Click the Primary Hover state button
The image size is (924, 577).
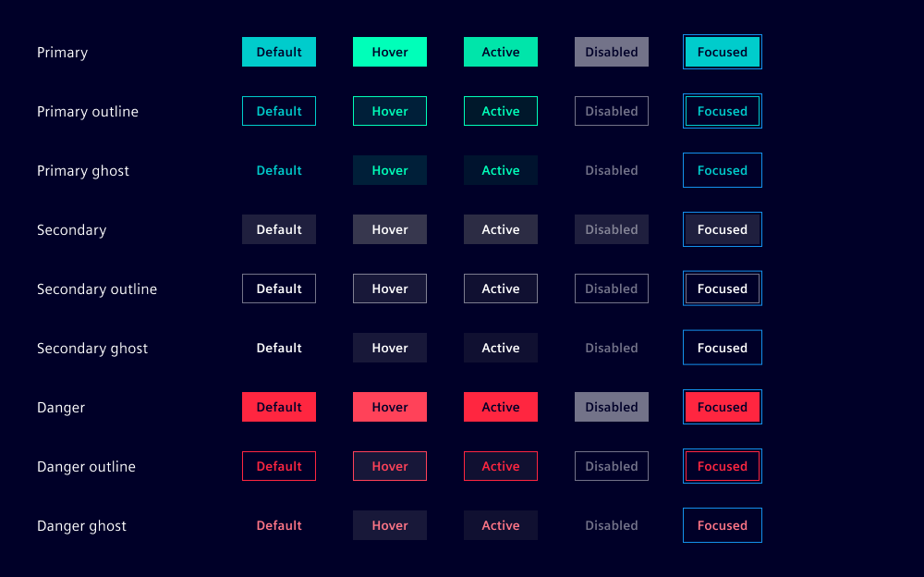390,52
